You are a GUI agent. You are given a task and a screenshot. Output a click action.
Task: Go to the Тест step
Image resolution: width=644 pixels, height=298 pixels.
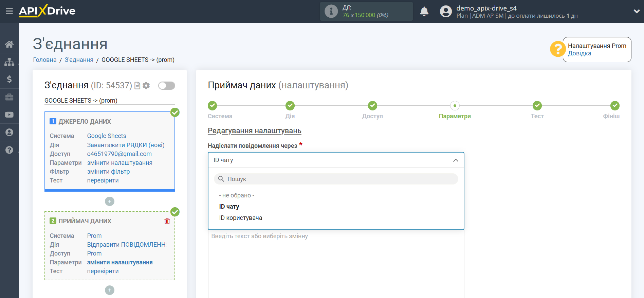click(x=537, y=106)
